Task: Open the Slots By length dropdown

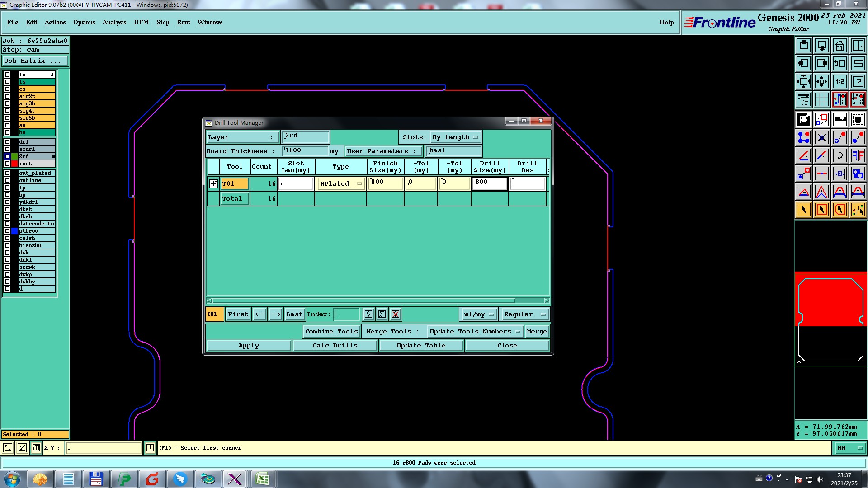Action: point(456,137)
